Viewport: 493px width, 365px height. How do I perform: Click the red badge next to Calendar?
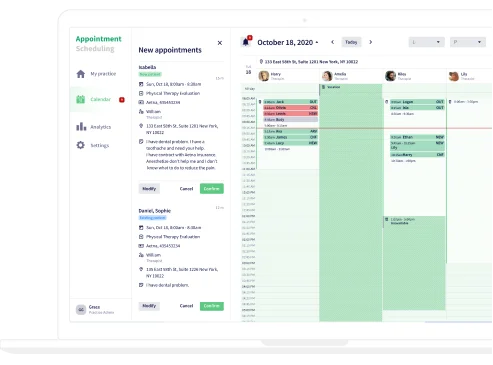(122, 99)
